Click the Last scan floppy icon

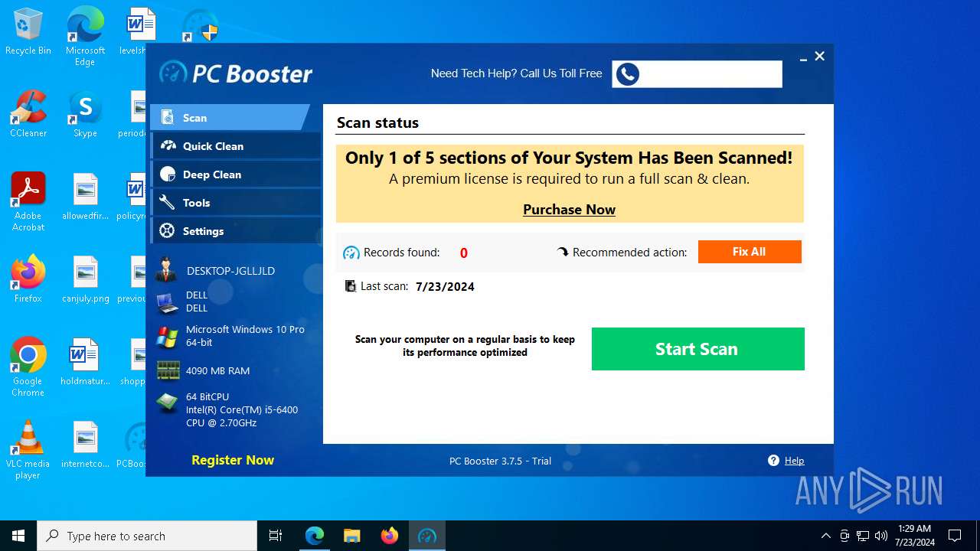pos(351,286)
